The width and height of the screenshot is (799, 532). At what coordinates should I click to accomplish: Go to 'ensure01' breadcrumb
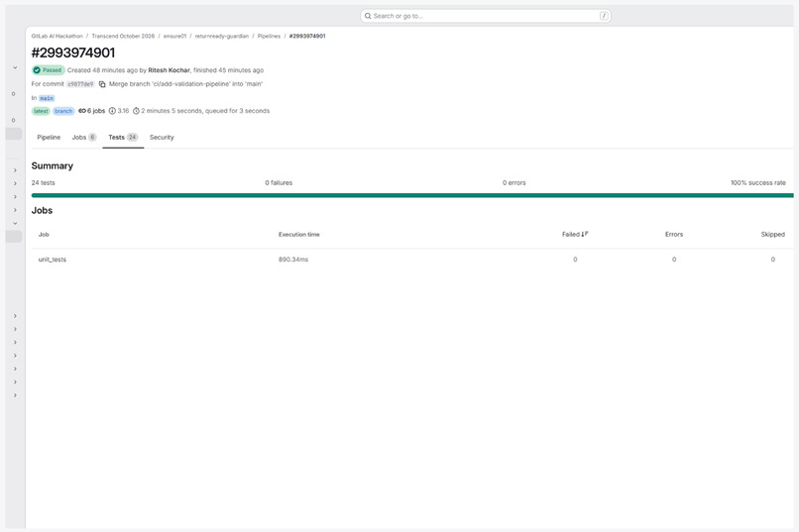click(174, 36)
